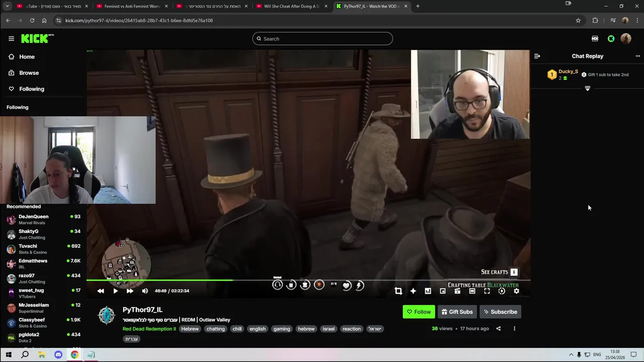Select the chatting tag
Image resolution: width=644 pixels, height=362 pixels.
[x=215, y=329]
